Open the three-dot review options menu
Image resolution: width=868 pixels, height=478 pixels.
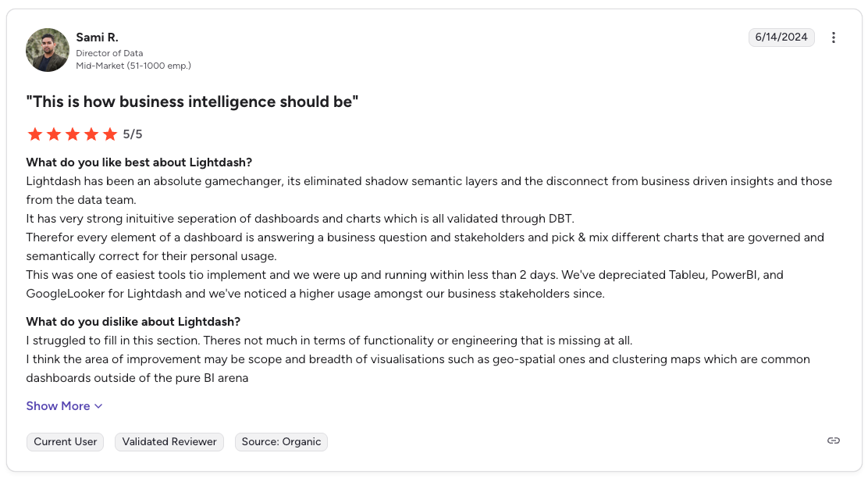(833, 37)
